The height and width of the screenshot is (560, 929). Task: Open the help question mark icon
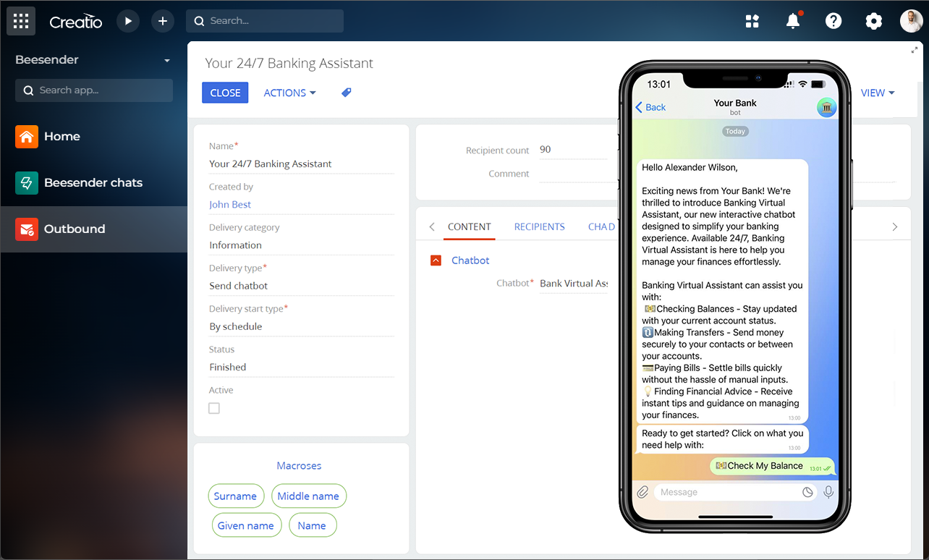833,21
